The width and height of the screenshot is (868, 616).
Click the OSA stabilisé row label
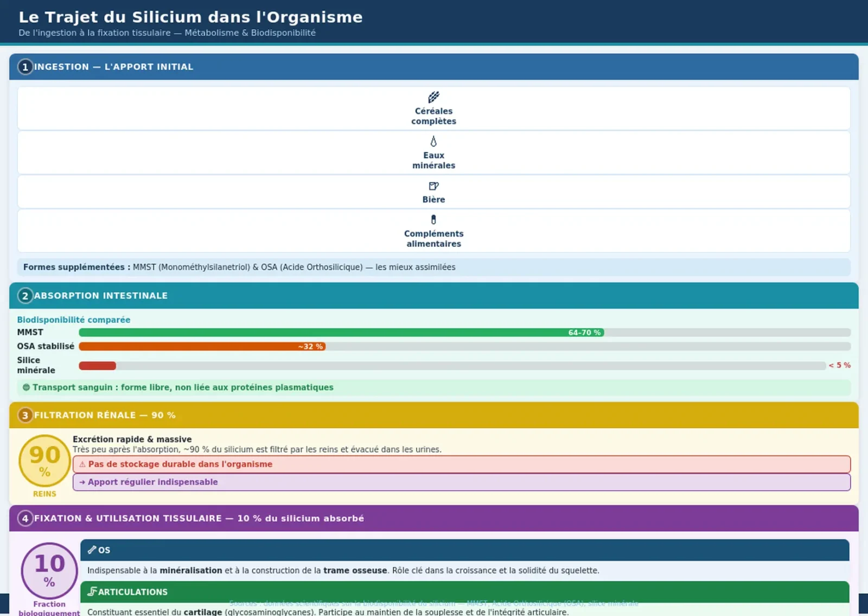coord(46,346)
